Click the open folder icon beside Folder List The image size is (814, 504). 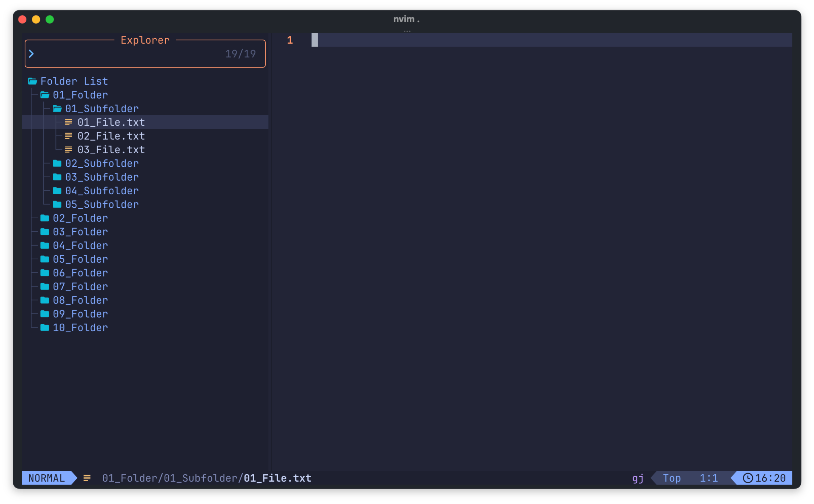coord(33,81)
